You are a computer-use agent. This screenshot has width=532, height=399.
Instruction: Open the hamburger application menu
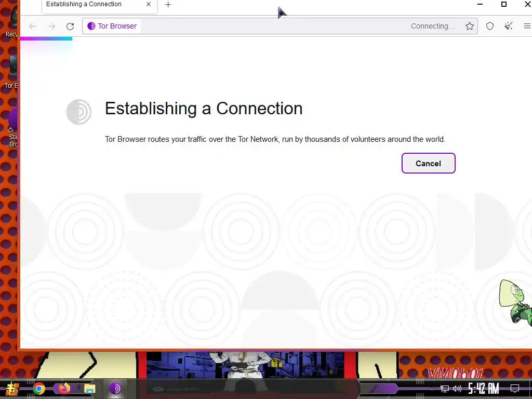click(x=527, y=26)
